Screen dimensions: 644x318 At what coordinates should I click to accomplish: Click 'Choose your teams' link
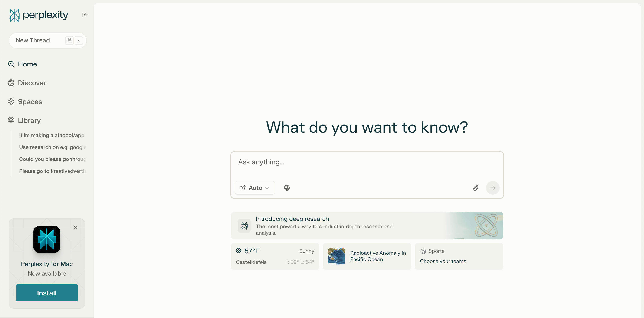[x=443, y=261]
